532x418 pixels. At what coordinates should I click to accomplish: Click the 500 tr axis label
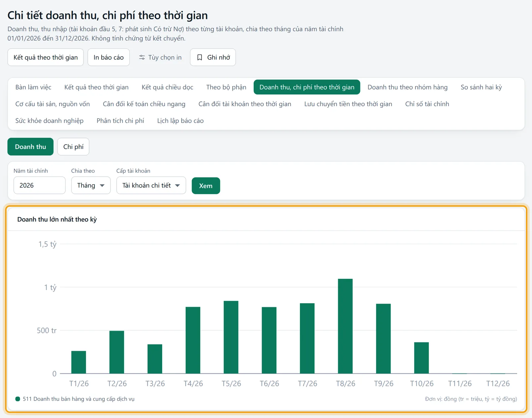(x=47, y=330)
